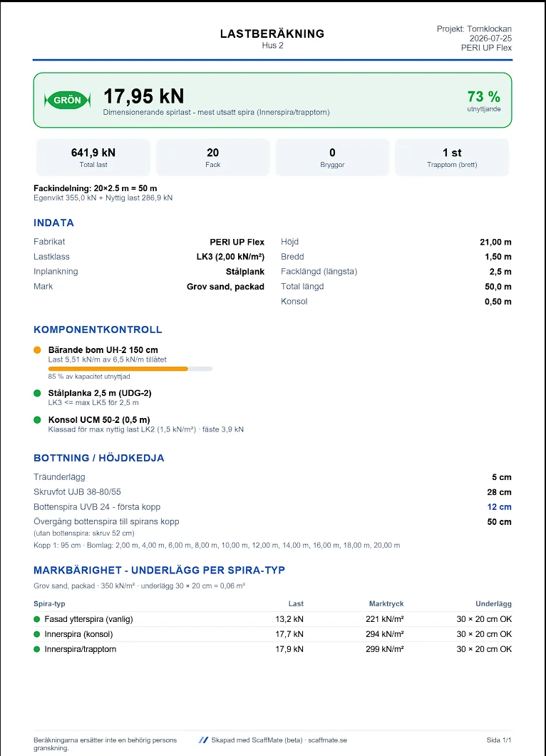Click the INDATA section heading
Screen dimensions: 546x756
53,223
